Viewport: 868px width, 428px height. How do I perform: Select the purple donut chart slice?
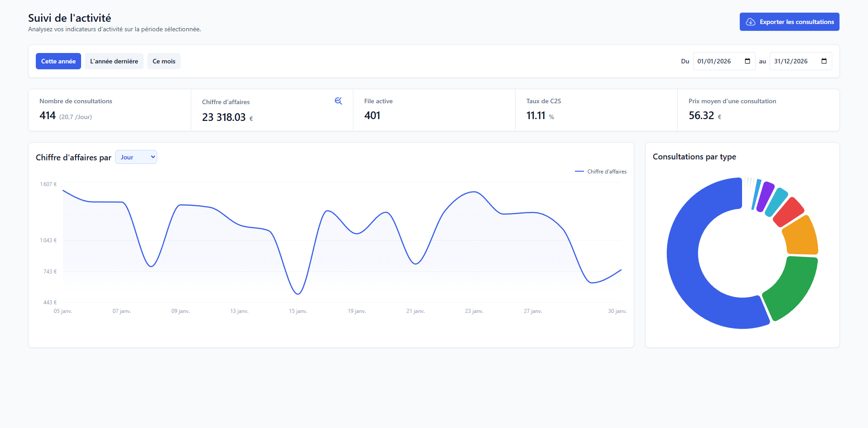[x=766, y=196]
